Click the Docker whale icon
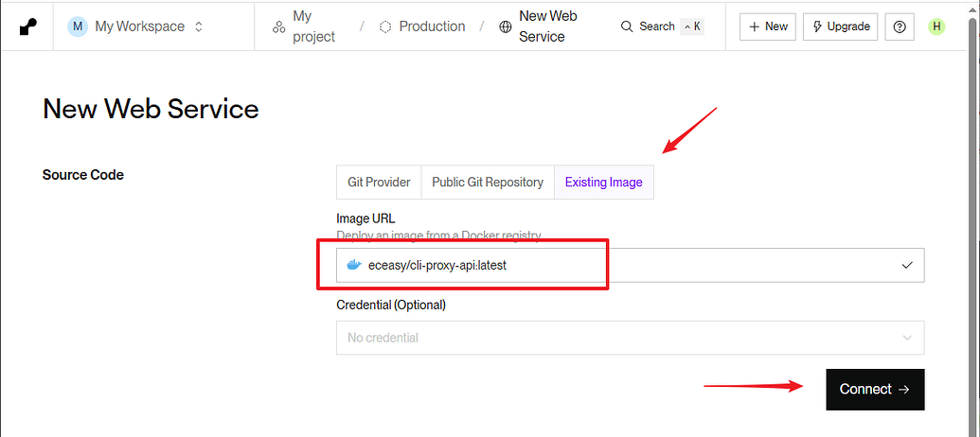Screen dimensions: 980x437 coord(354,265)
